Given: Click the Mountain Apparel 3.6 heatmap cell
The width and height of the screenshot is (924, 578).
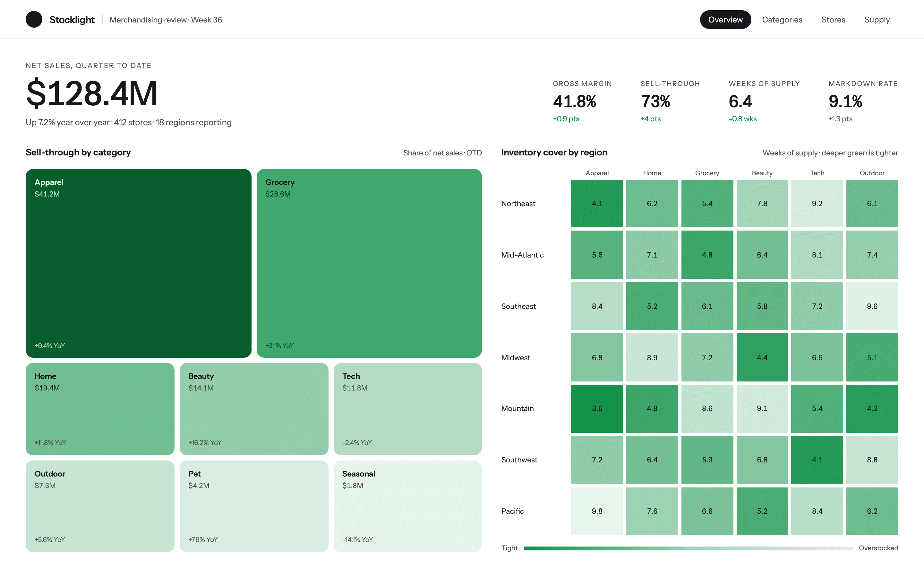Looking at the screenshot, I should 597,408.
